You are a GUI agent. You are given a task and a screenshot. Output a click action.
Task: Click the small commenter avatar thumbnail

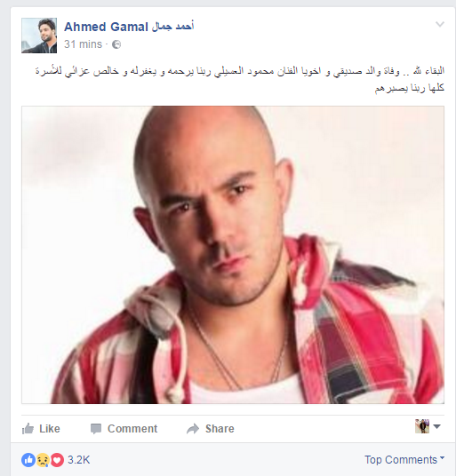(422, 426)
